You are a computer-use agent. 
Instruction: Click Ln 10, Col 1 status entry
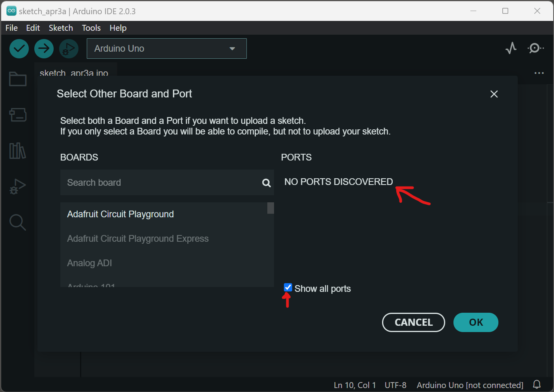(x=355, y=385)
